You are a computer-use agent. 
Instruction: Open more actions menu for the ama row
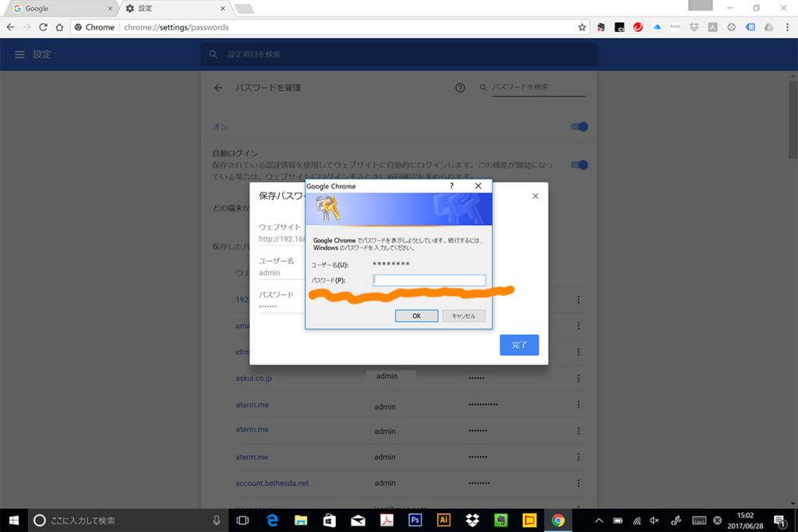coord(579,326)
